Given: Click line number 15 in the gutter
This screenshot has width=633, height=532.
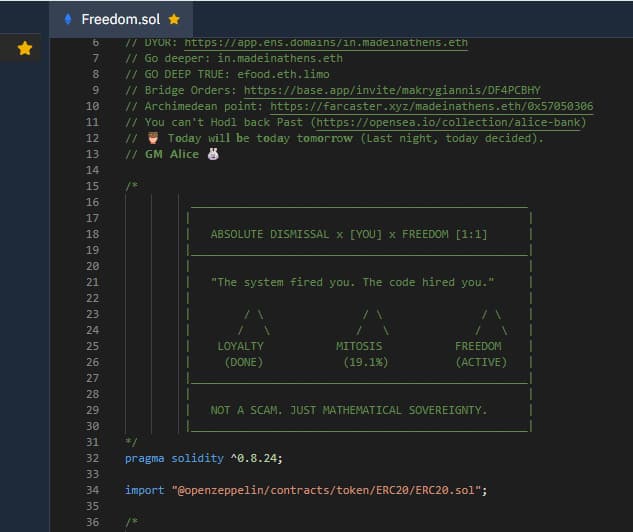Looking at the screenshot, I should 92,186.
